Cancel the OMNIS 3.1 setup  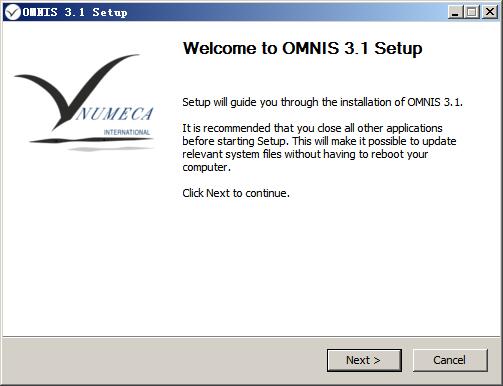(450, 360)
